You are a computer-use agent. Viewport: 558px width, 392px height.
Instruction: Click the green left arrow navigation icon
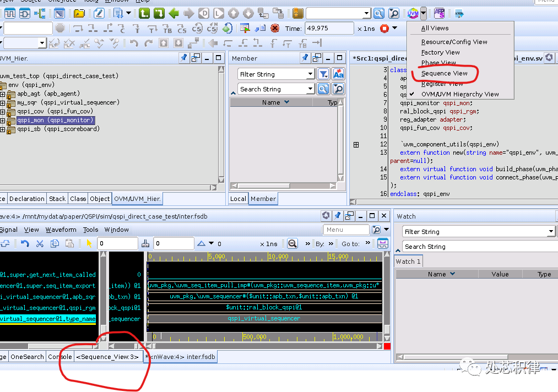[174, 13]
